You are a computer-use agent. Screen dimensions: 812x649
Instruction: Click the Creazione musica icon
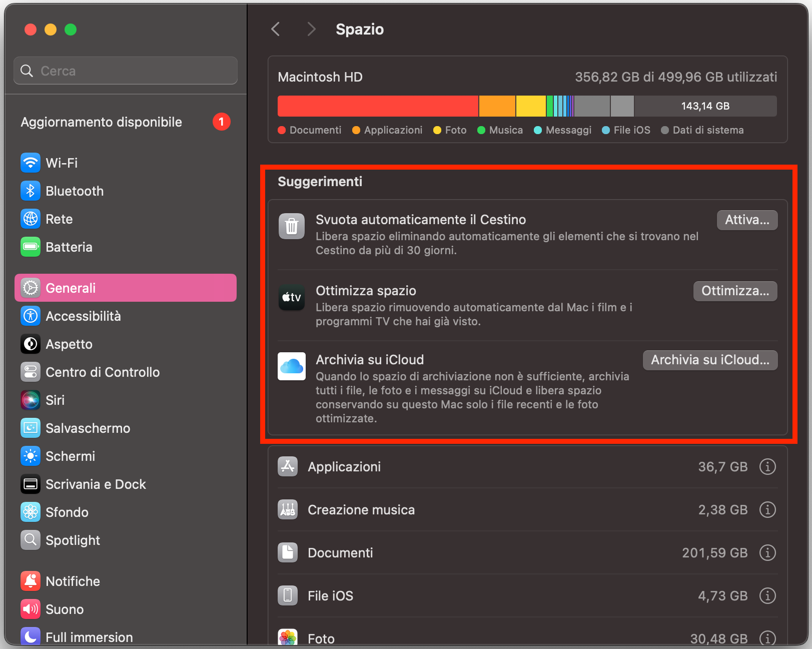tap(288, 509)
